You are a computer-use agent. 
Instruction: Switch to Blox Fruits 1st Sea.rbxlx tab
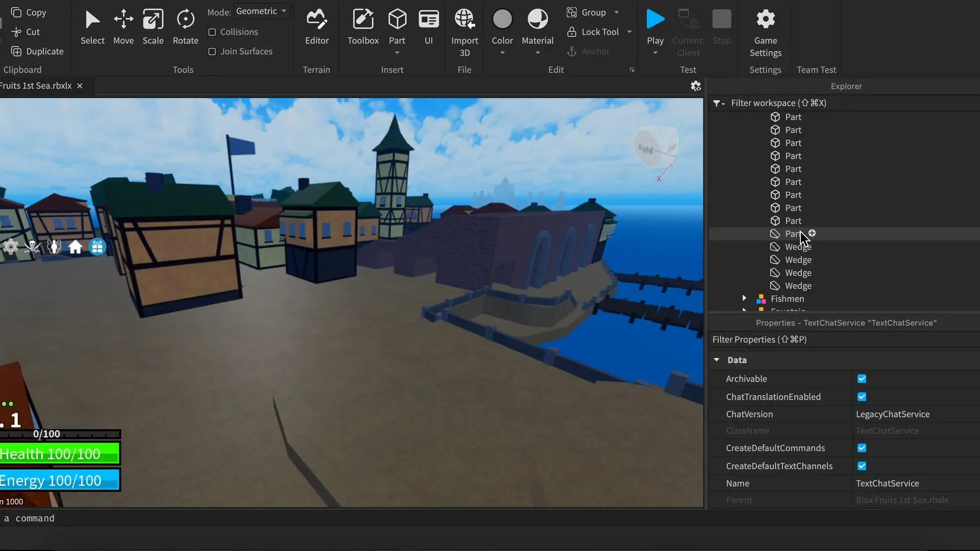[x=36, y=85]
